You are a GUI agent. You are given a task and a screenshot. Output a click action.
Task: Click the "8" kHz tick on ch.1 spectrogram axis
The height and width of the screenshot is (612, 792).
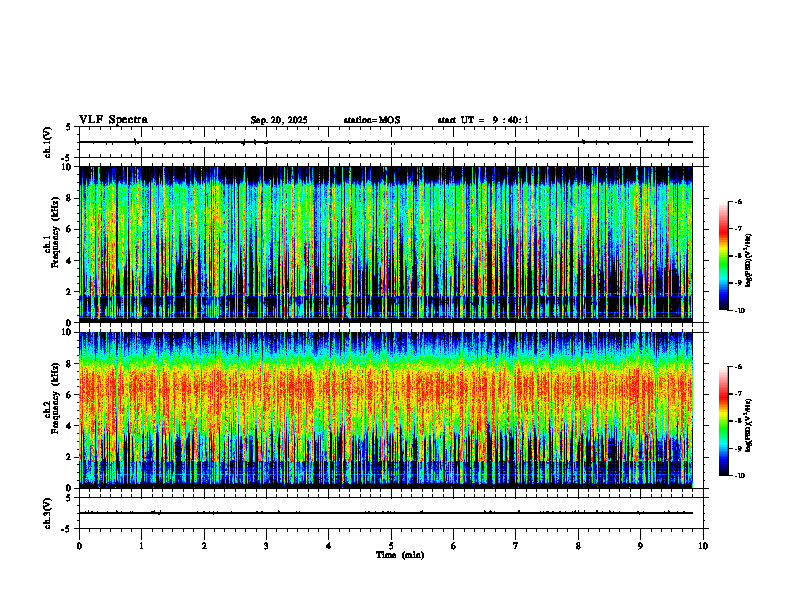tap(71, 198)
